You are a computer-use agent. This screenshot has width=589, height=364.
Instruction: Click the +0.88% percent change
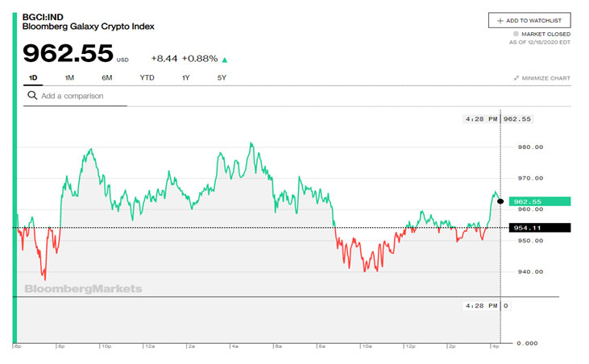pyautogui.click(x=200, y=59)
